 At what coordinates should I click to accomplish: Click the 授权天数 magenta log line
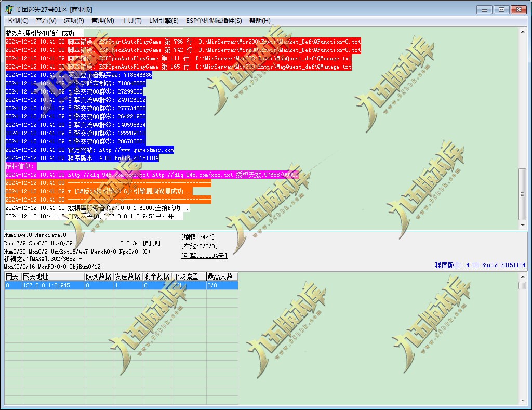point(152,175)
